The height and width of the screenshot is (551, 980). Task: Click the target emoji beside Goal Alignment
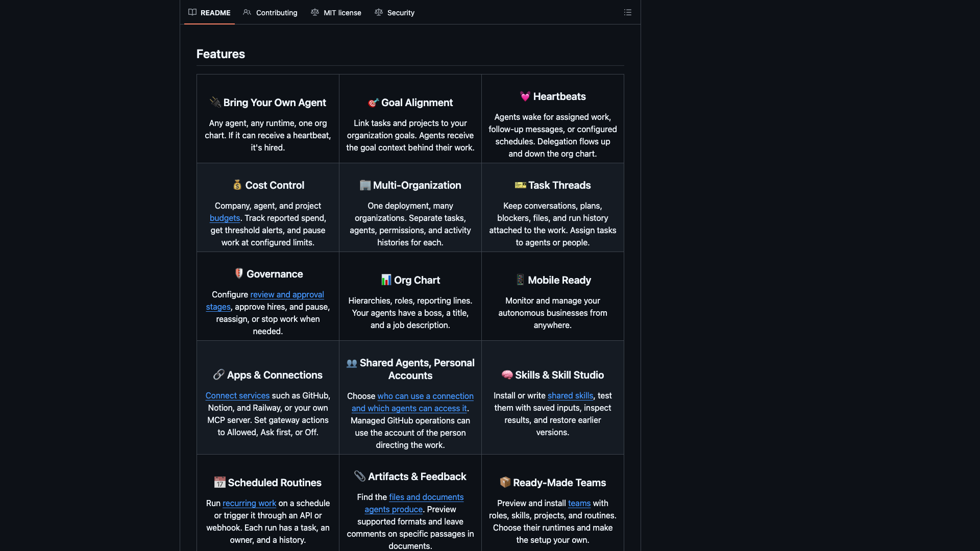tap(374, 103)
